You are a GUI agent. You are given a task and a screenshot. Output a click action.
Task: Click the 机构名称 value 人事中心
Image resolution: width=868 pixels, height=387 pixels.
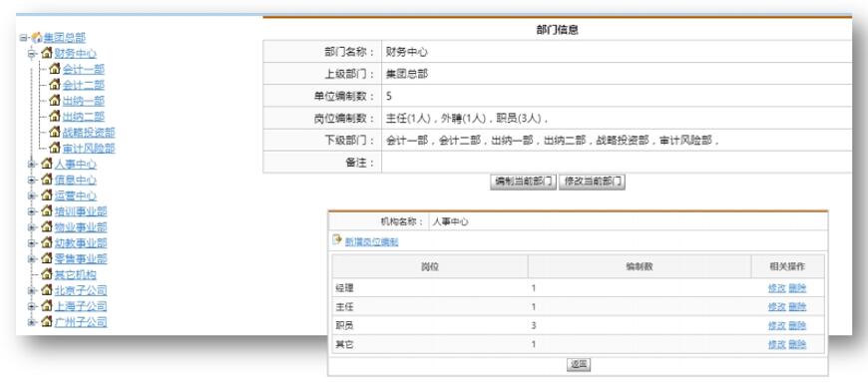[450, 221]
